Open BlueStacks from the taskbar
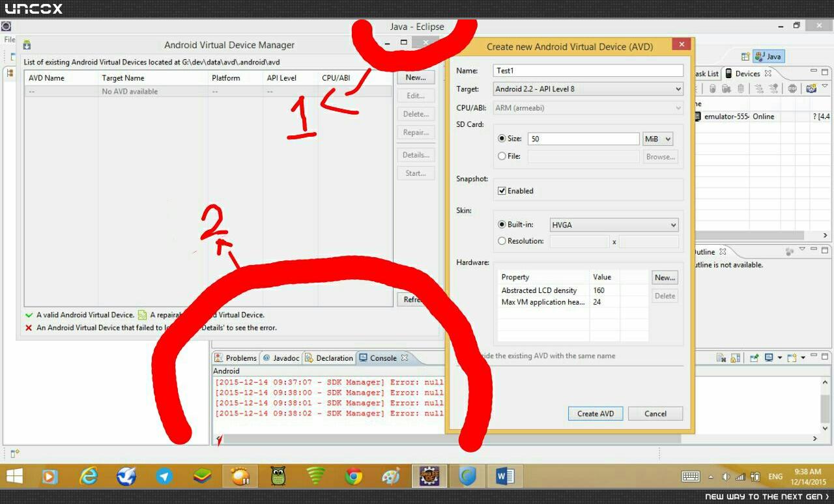 (x=203, y=477)
